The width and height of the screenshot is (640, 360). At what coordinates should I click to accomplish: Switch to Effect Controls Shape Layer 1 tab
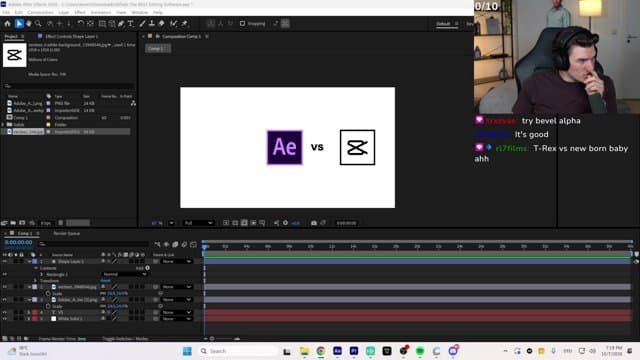tap(71, 36)
